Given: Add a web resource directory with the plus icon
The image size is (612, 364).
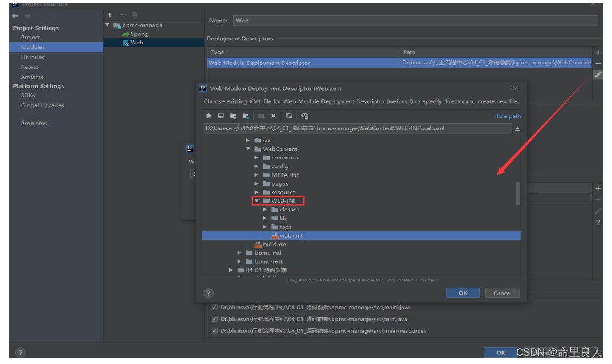Looking at the screenshot, I should click(x=598, y=189).
